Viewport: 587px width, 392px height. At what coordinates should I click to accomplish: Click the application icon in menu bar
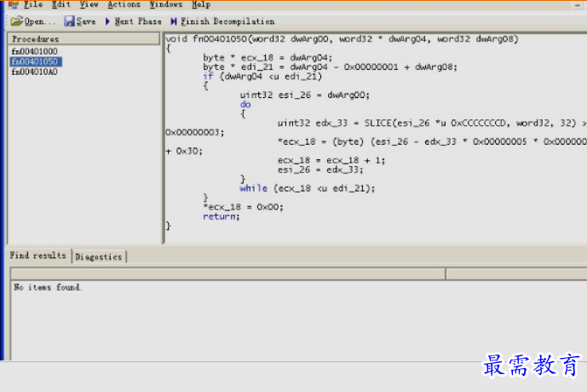tap(14, 4)
